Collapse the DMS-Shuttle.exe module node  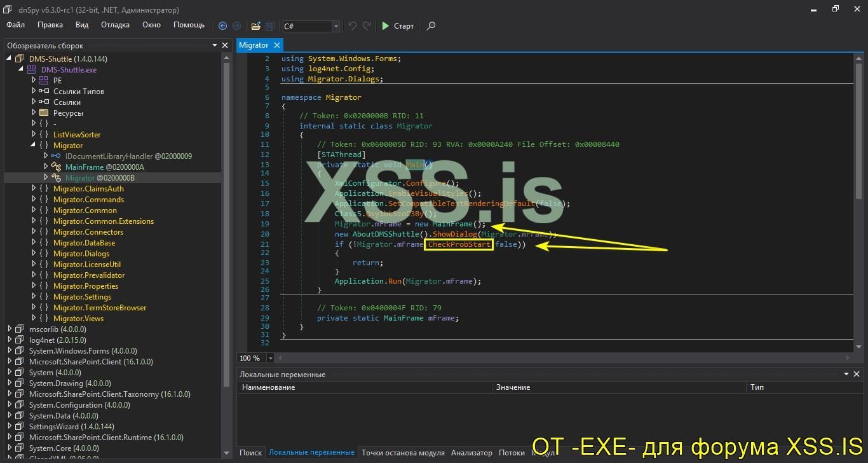[x=22, y=70]
